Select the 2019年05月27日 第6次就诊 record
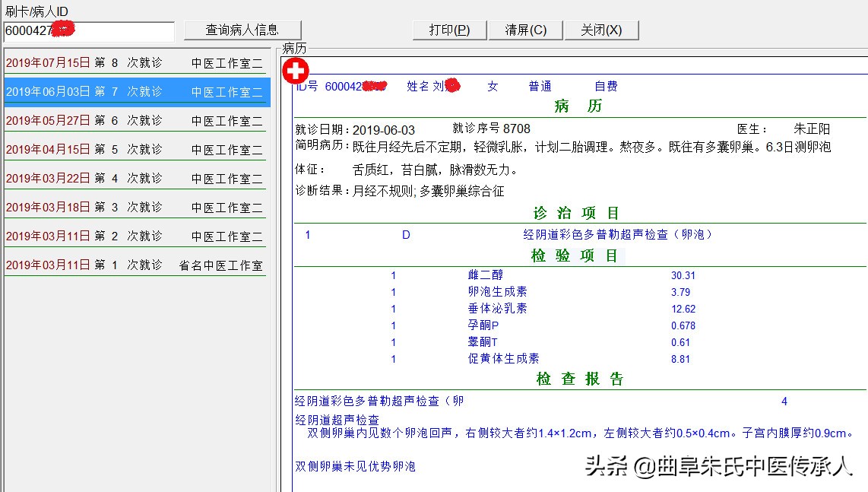868x492 pixels. 135,120
